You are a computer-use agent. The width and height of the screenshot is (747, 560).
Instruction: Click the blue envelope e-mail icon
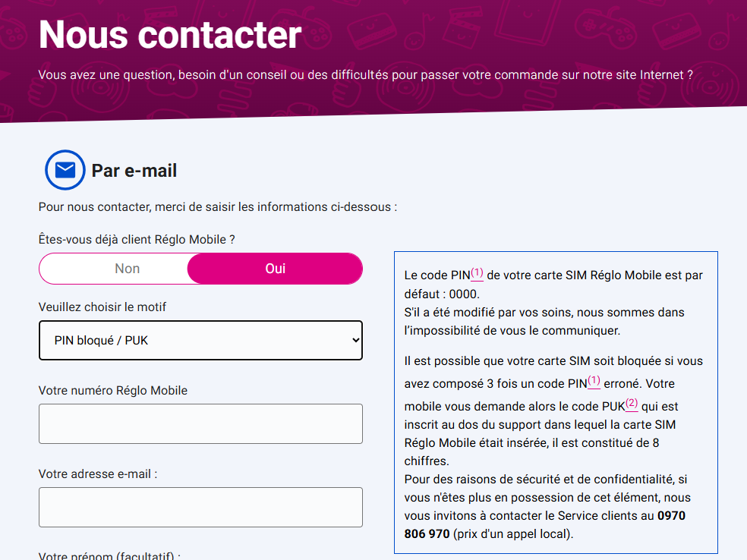click(65, 170)
